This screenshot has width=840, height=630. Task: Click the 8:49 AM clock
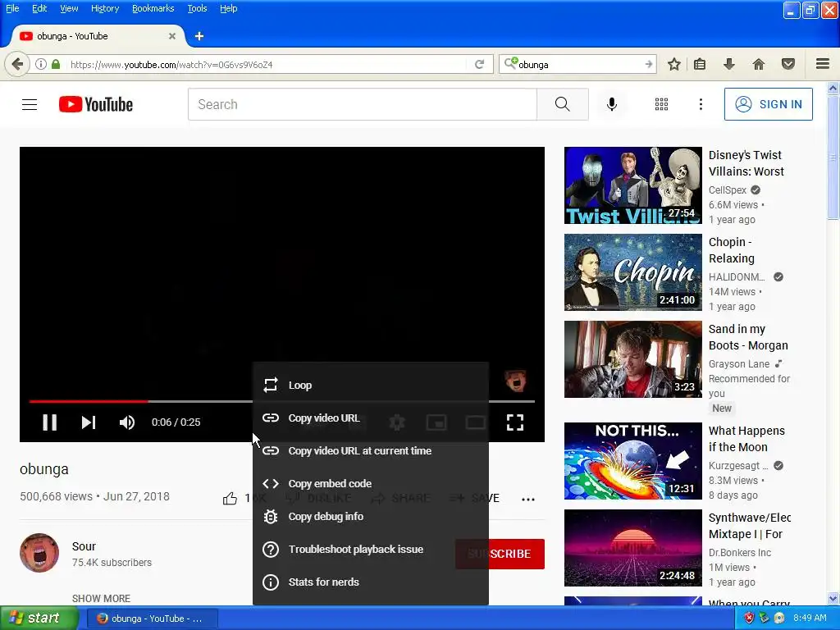point(810,618)
